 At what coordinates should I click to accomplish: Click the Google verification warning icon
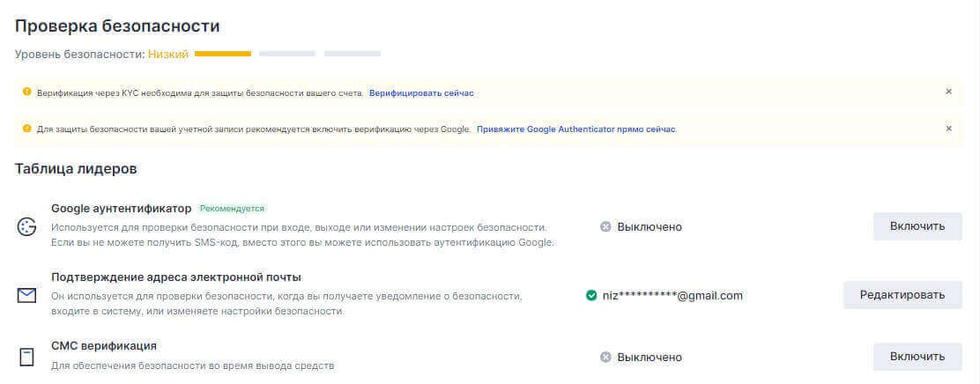26,129
